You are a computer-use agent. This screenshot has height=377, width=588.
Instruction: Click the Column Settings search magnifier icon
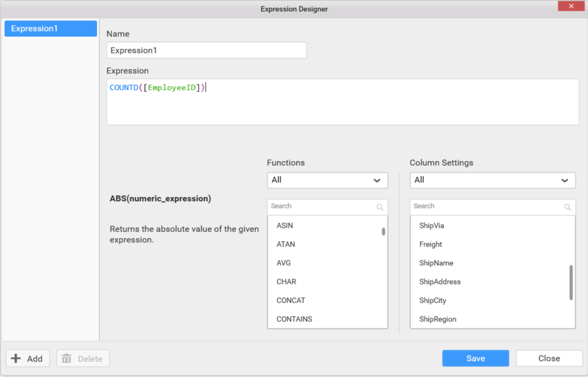pos(568,207)
